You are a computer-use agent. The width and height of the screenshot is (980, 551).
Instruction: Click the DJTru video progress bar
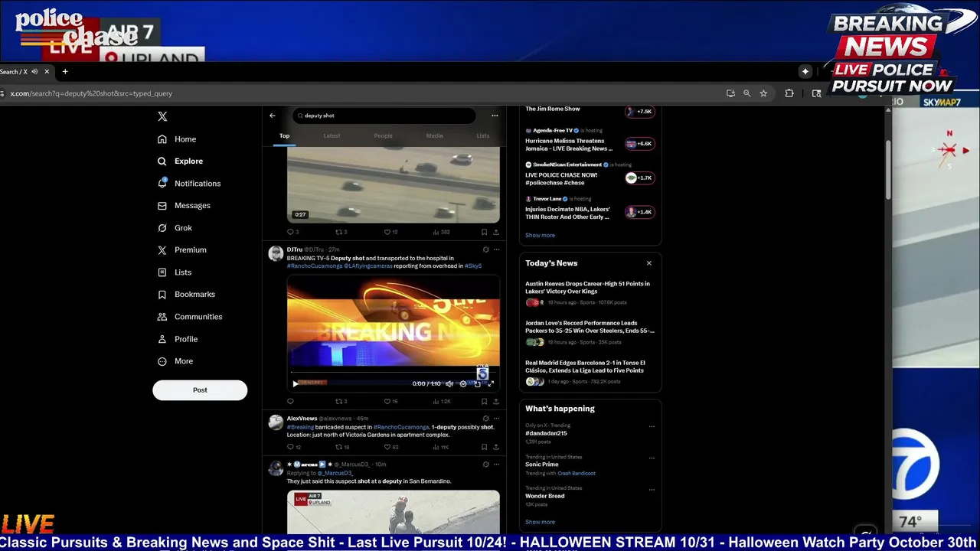click(393, 373)
